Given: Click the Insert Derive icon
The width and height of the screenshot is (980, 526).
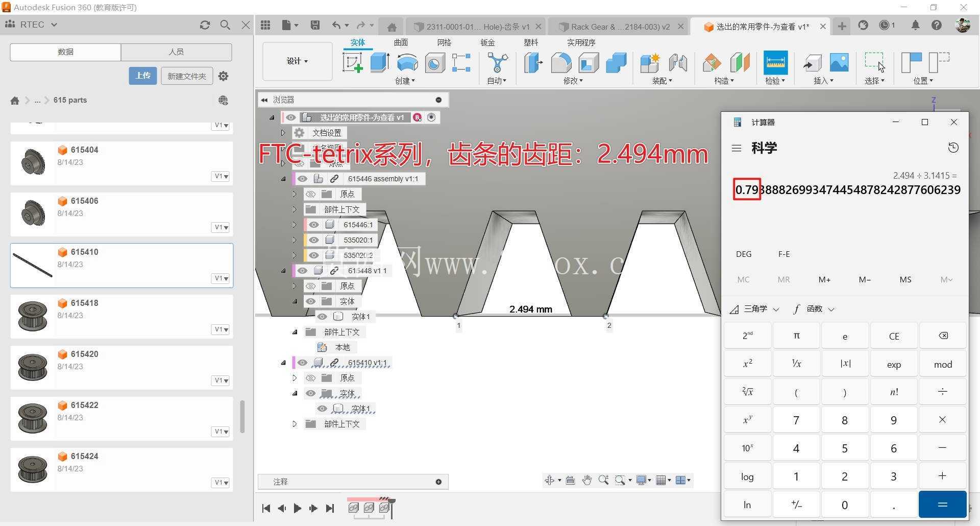Looking at the screenshot, I should (x=812, y=63).
